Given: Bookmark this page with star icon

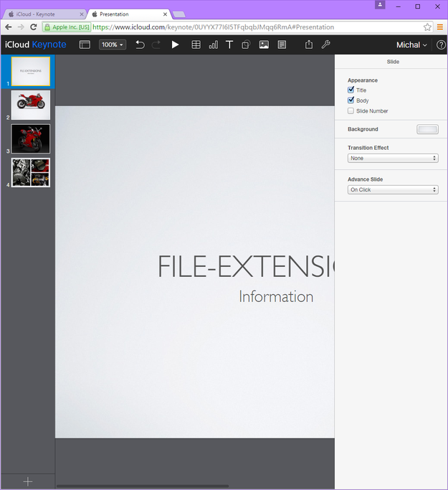Looking at the screenshot, I should click(427, 27).
